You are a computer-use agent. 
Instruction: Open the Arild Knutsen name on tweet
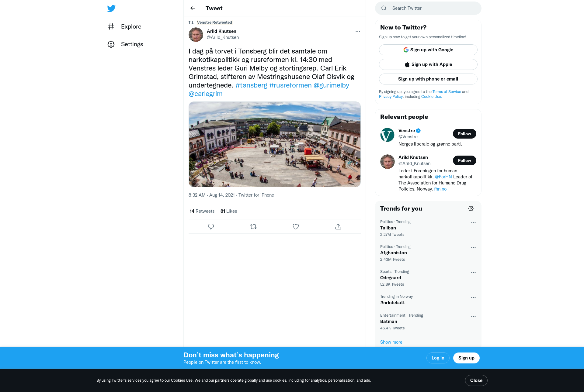point(221,31)
